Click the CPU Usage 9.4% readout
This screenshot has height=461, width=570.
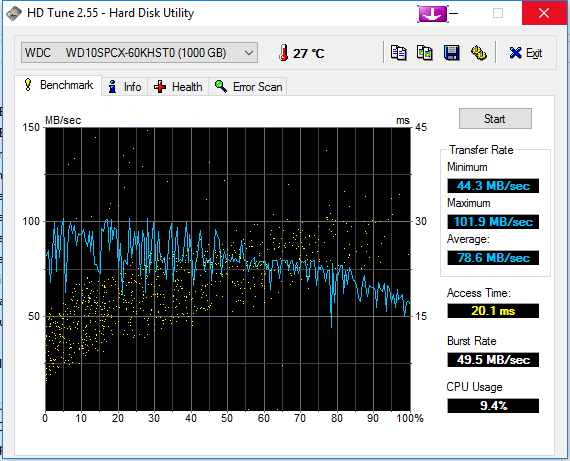click(x=493, y=405)
